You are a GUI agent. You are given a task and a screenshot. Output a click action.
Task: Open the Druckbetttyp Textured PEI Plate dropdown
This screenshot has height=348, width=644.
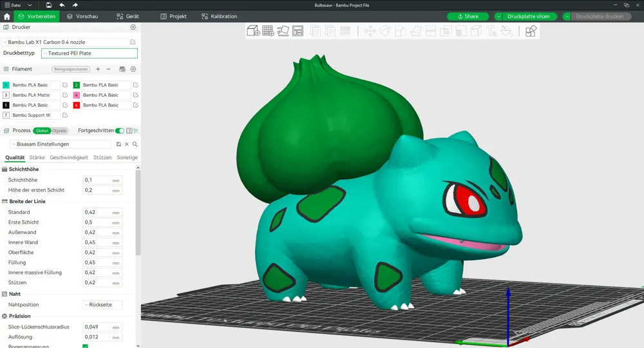pyautogui.click(x=89, y=53)
